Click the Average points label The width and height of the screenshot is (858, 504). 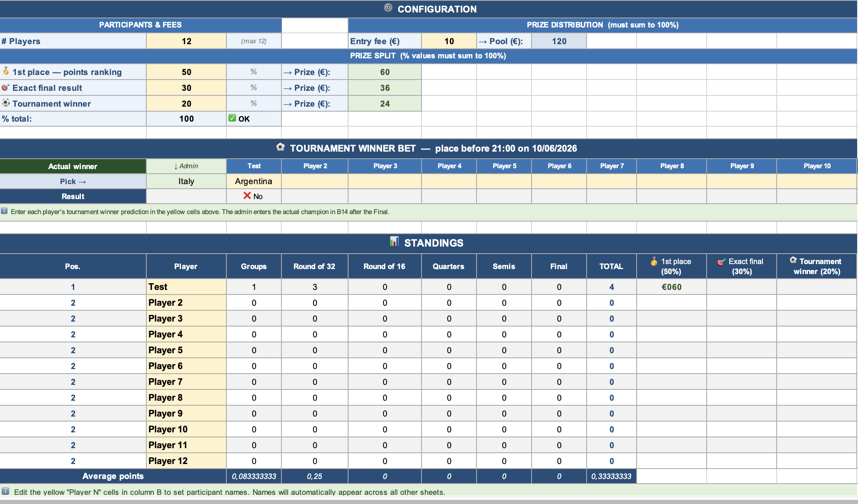(x=113, y=476)
